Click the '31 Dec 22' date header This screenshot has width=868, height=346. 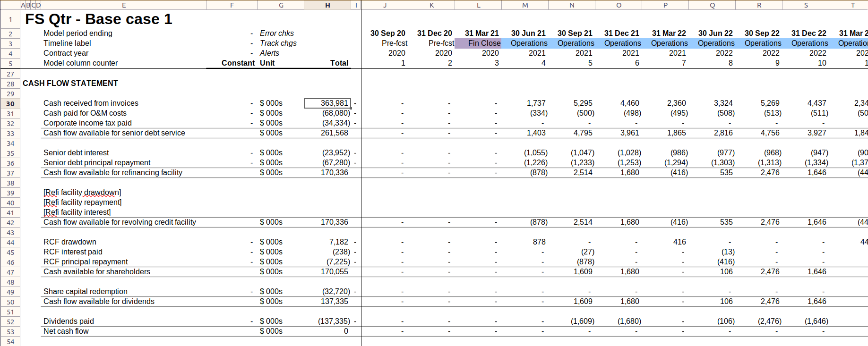(x=809, y=34)
